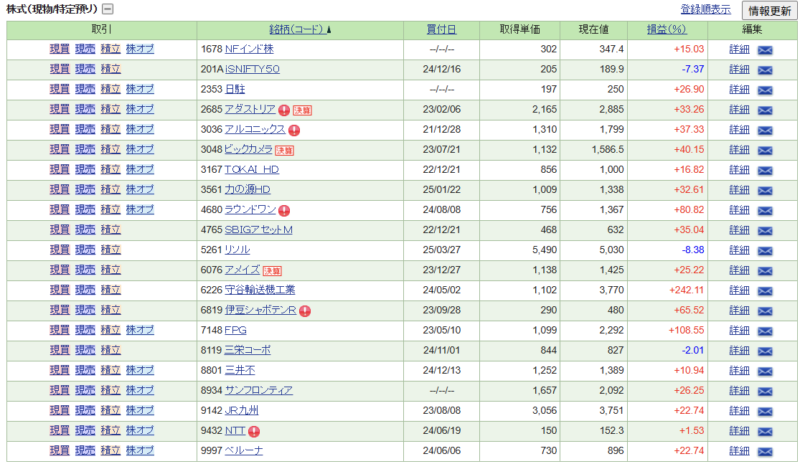Click mail icon in 三井不 row
The width and height of the screenshot is (800, 464).
tap(765, 371)
